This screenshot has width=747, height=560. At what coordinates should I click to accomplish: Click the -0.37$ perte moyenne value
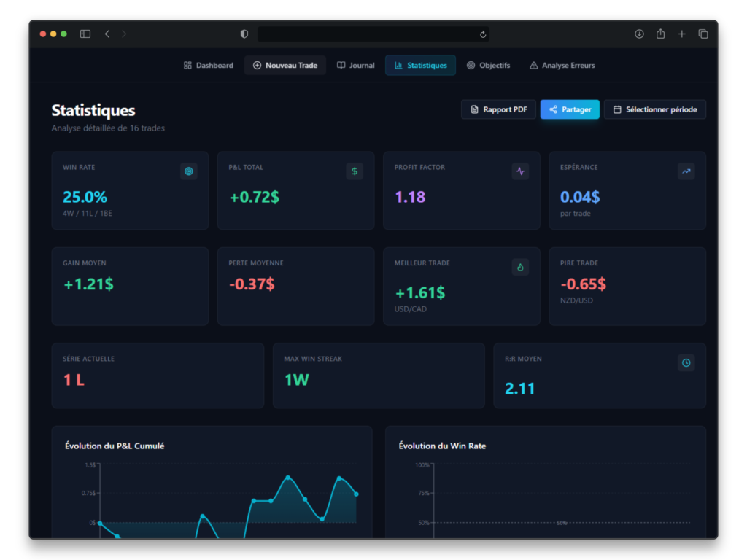[252, 284]
